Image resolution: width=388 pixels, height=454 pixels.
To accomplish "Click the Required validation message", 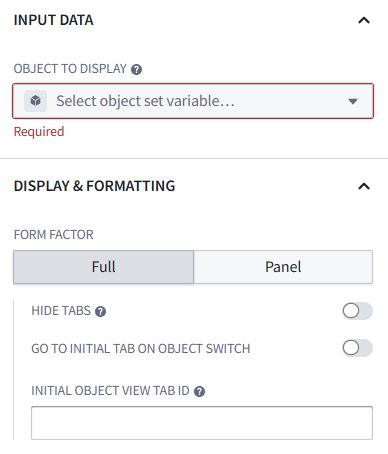I will click(x=39, y=131).
